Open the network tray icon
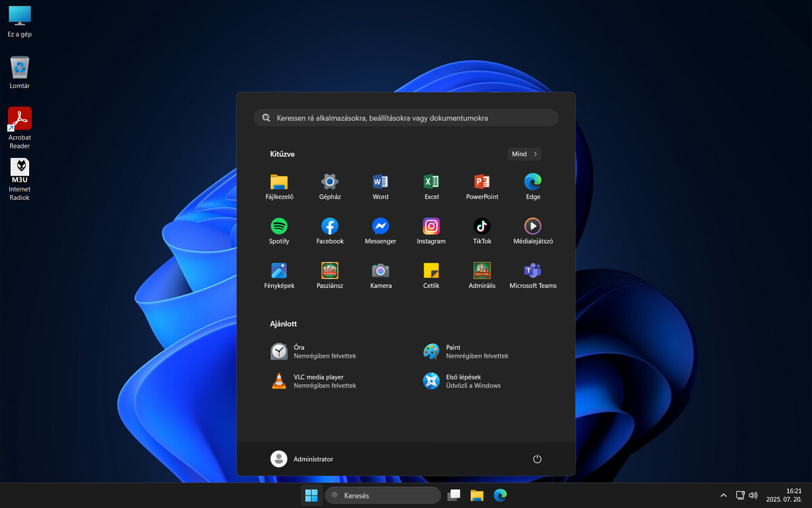This screenshot has width=812, height=508. (740, 496)
